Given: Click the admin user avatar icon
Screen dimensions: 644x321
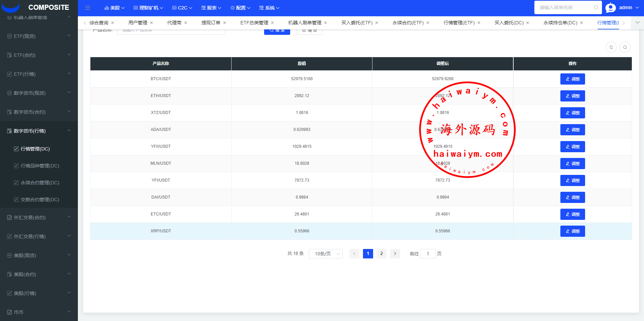Looking at the screenshot, I should [x=610, y=7].
